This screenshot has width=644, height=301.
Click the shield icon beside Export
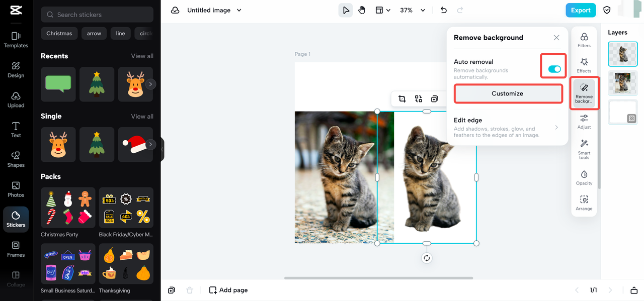click(607, 10)
